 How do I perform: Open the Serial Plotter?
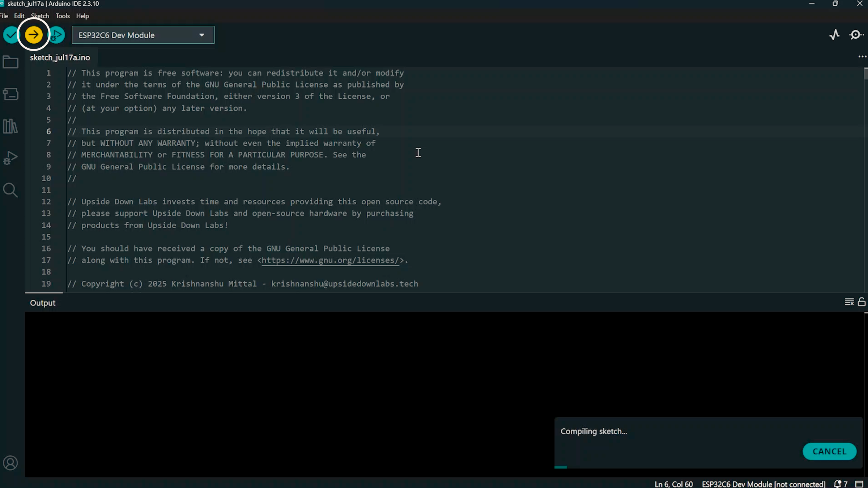pyautogui.click(x=835, y=35)
